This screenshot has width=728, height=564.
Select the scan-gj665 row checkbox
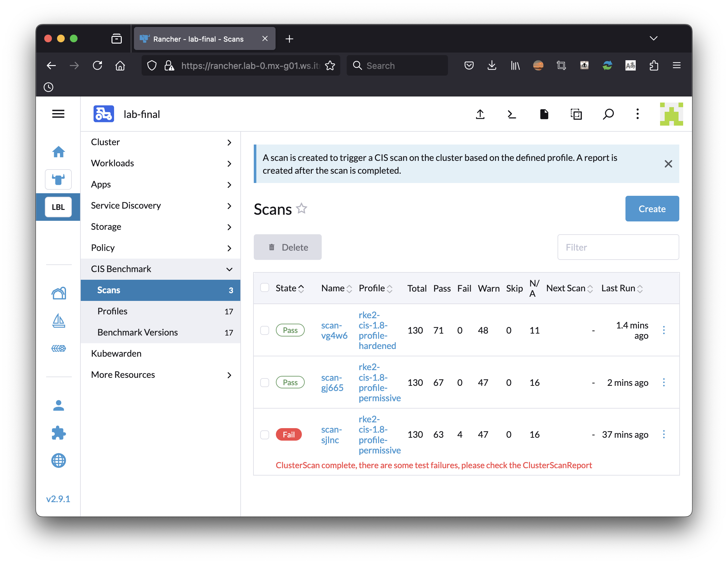pyautogui.click(x=265, y=383)
